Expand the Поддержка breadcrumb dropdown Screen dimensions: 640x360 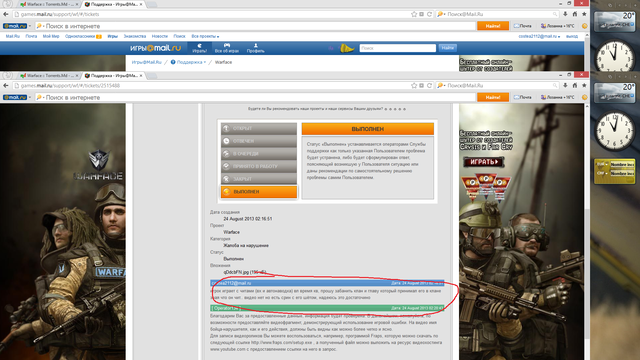tap(204, 62)
